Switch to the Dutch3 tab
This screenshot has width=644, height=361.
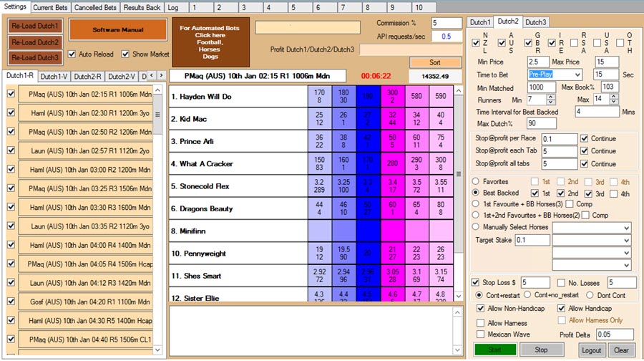point(536,22)
